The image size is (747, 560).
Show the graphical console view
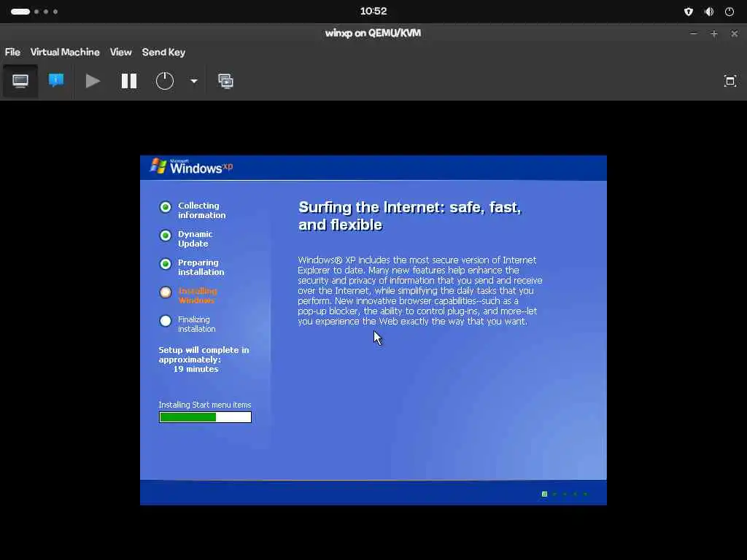(x=20, y=81)
